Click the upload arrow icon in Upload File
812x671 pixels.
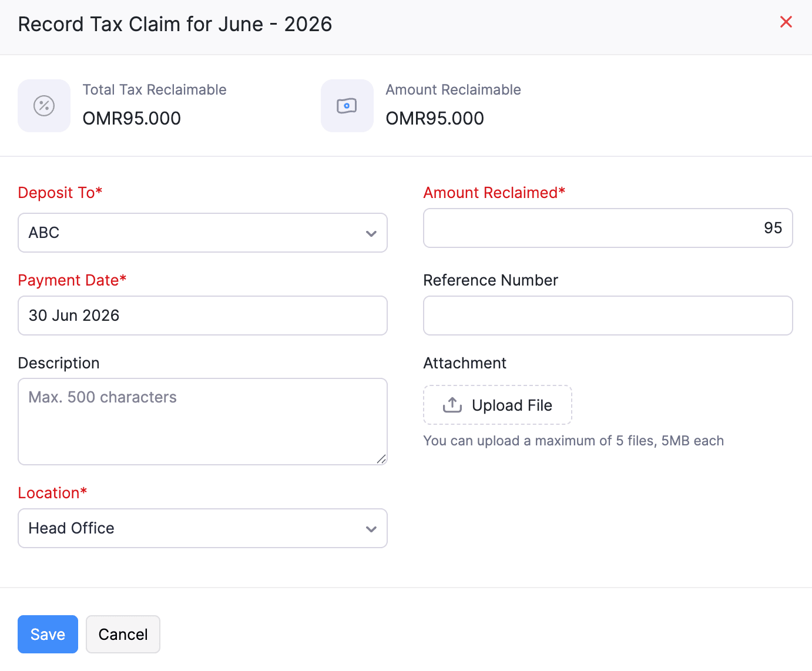(452, 405)
